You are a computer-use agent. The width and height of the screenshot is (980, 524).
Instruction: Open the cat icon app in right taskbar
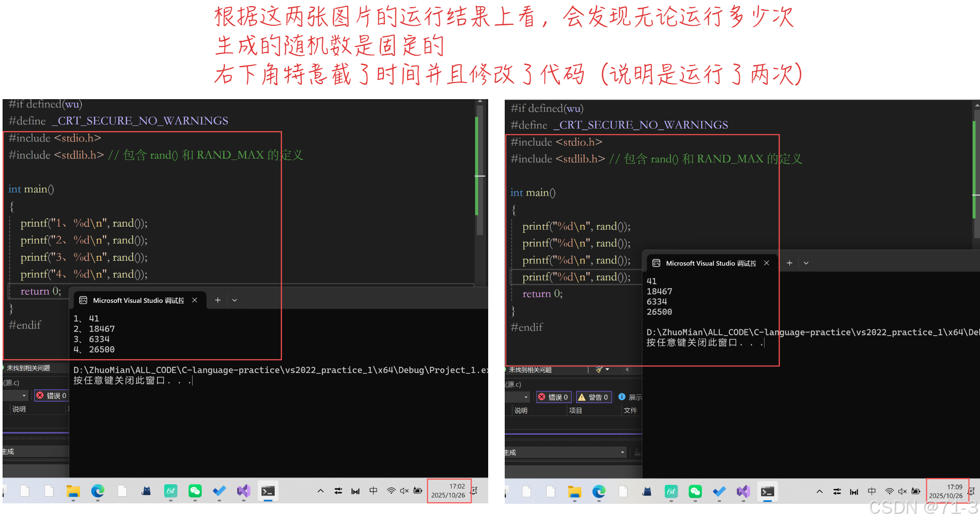click(x=647, y=491)
